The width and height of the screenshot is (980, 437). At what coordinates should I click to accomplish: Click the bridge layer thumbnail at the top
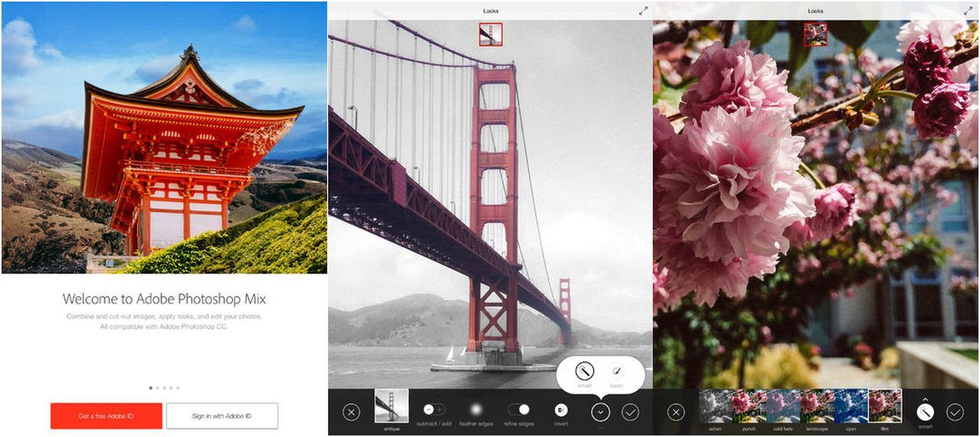[x=491, y=34]
